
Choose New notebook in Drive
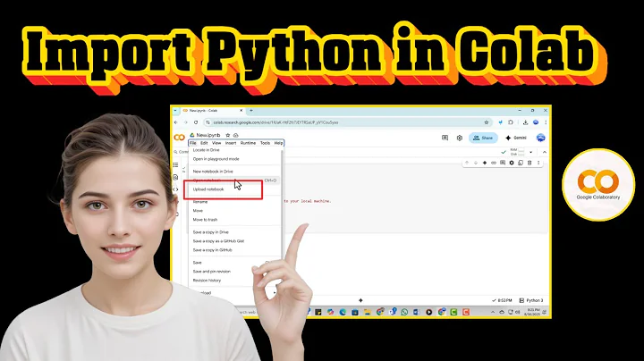point(213,172)
